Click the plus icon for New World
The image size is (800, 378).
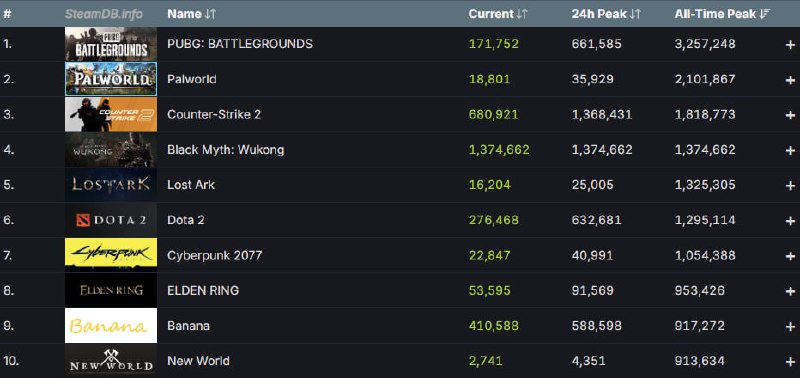(790, 362)
